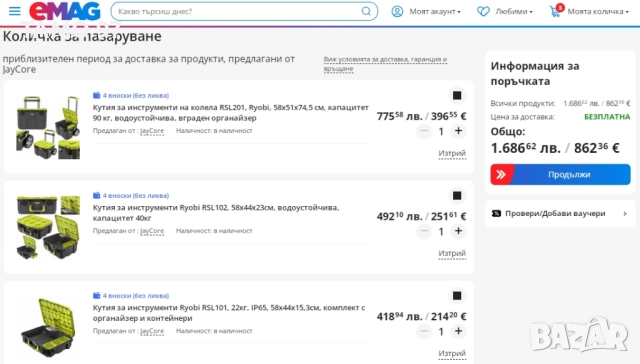Viewport: 640px width, 364px height.
Task: Click the shopping cart icon
Action: pyautogui.click(x=556, y=11)
